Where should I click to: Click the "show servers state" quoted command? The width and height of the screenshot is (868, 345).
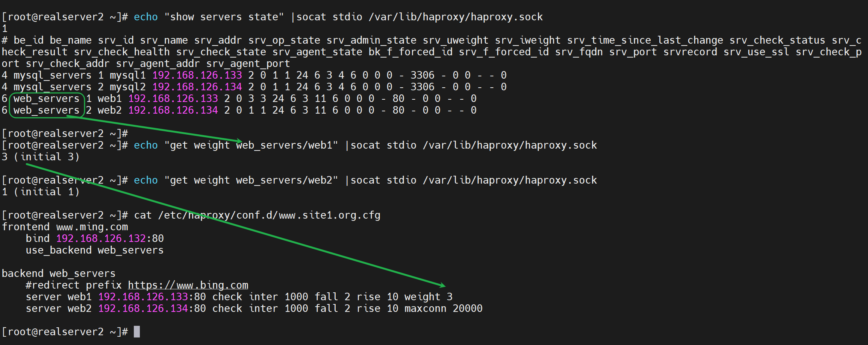(224, 17)
